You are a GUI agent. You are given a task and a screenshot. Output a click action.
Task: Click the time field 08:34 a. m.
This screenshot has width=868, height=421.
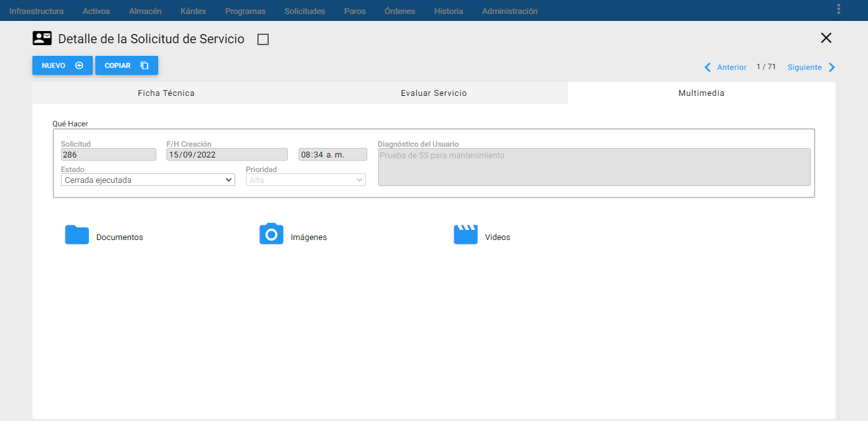333,154
